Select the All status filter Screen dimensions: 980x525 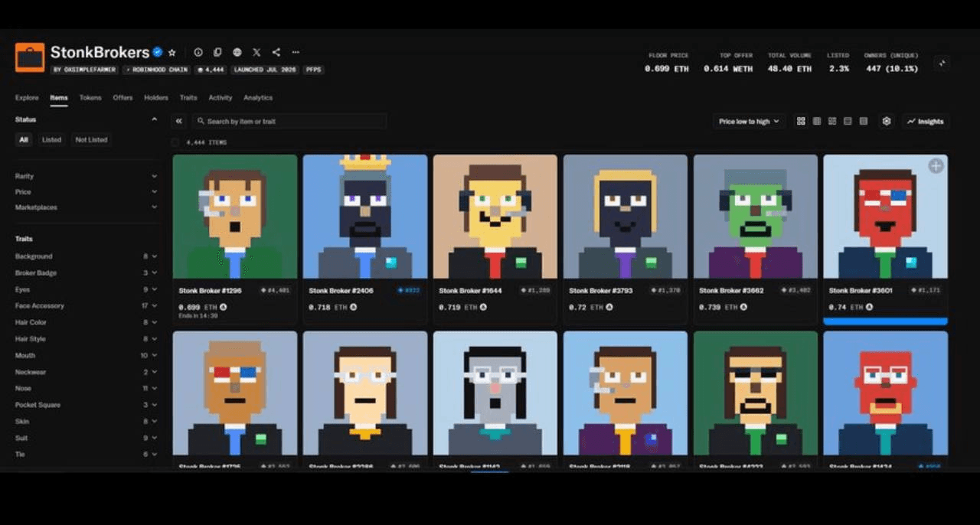click(24, 139)
